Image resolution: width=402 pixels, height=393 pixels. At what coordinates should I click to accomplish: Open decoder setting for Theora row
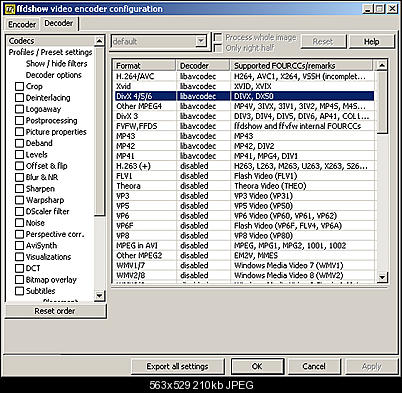click(203, 186)
